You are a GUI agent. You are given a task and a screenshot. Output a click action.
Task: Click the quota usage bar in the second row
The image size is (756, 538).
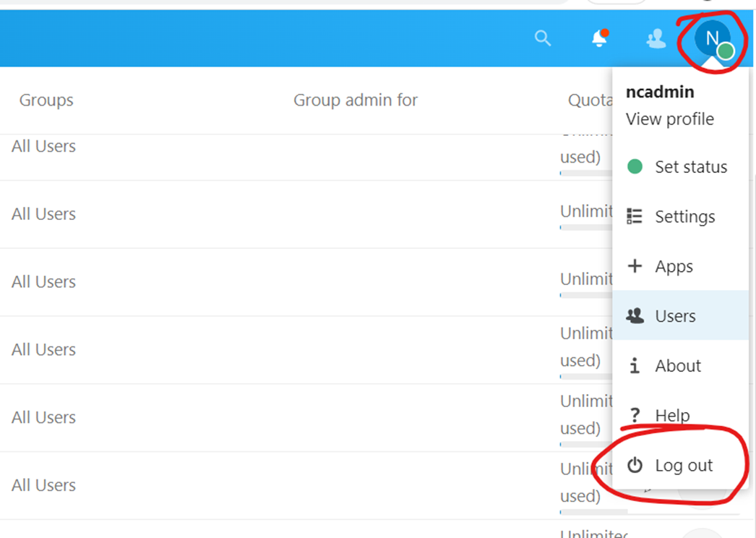point(585,228)
